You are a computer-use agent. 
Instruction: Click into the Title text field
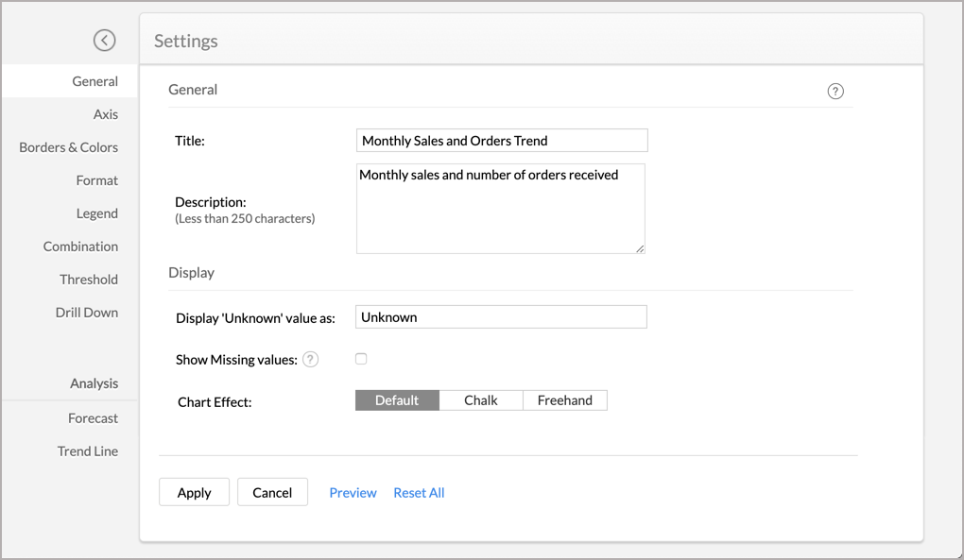[502, 141]
